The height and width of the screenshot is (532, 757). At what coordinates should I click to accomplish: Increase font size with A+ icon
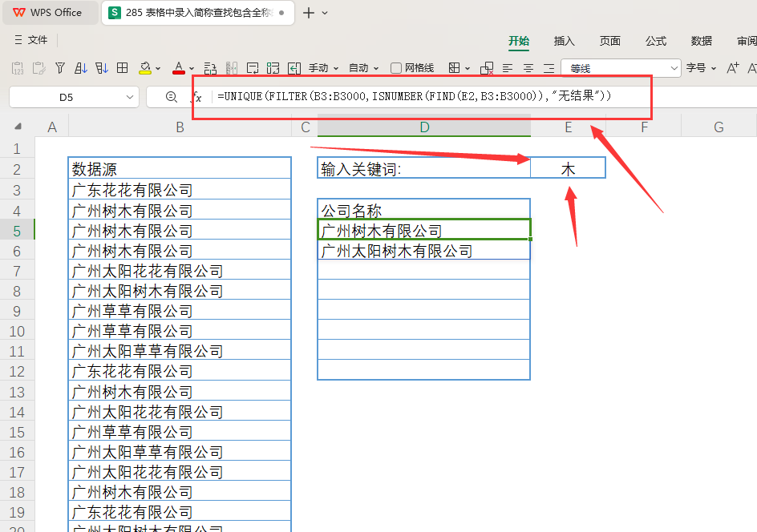click(732, 68)
